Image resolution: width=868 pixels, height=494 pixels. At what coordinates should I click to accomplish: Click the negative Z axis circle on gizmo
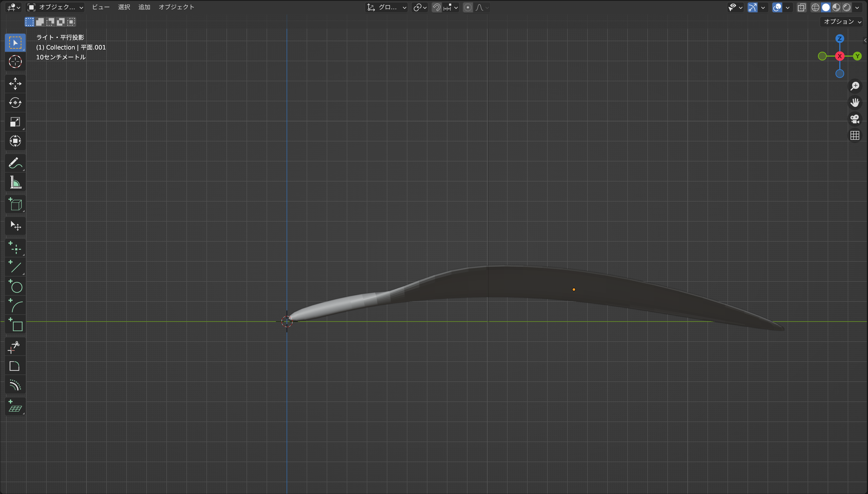pos(840,74)
